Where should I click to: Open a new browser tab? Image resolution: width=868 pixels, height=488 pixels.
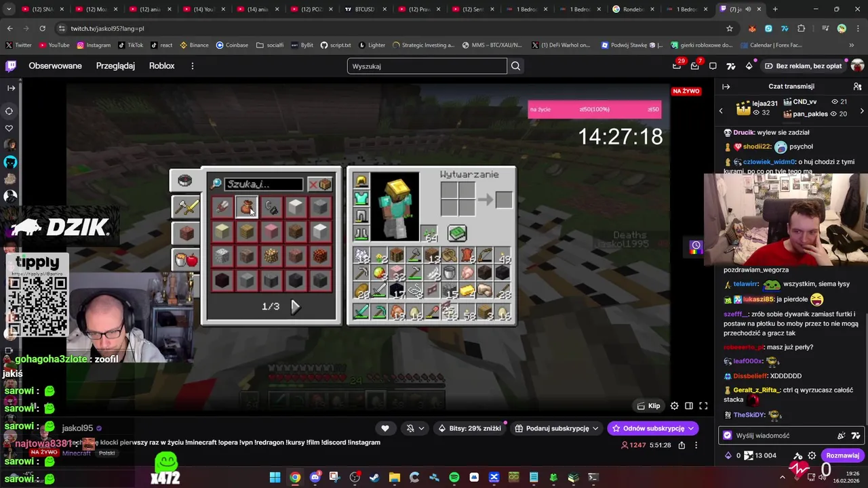(775, 9)
